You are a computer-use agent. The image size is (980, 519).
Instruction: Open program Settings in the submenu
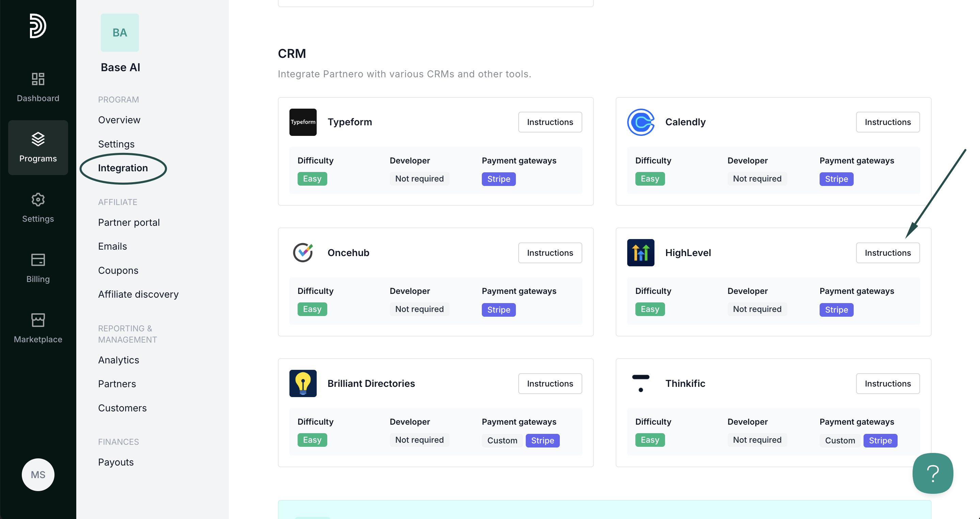click(116, 144)
